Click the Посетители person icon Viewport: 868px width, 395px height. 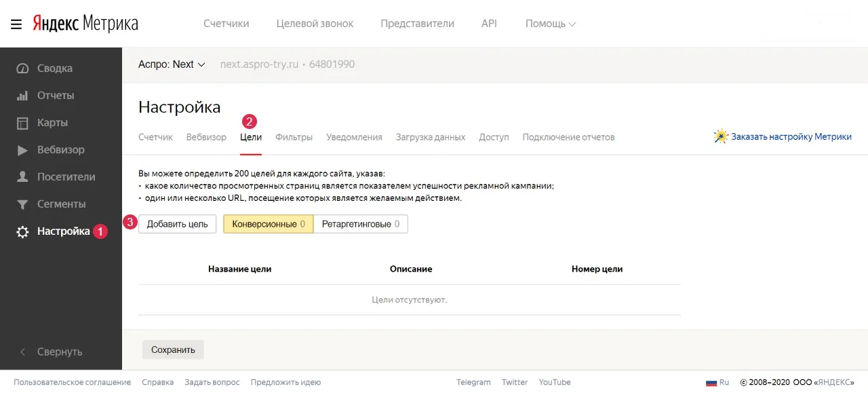[x=23, y=177]
